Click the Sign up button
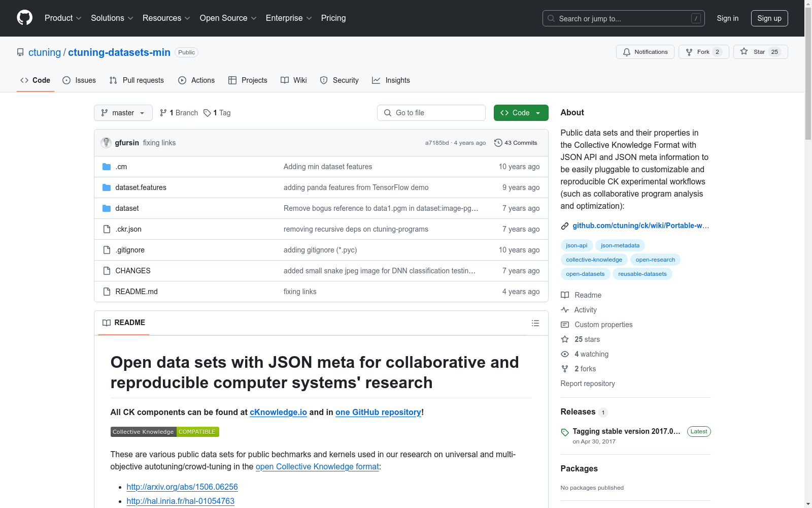This screenshot has height=508, width=812. (x=769, y=18)
